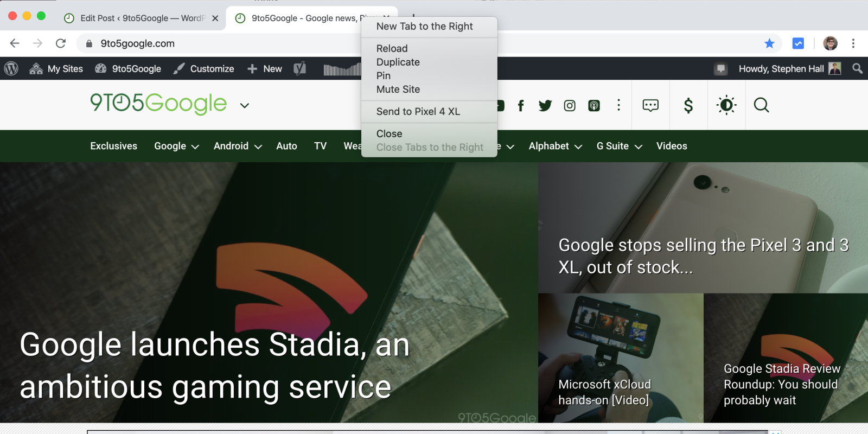Open the comments speech bubble icon
Viewport: 868px width, 434px height.
(650, 105)
